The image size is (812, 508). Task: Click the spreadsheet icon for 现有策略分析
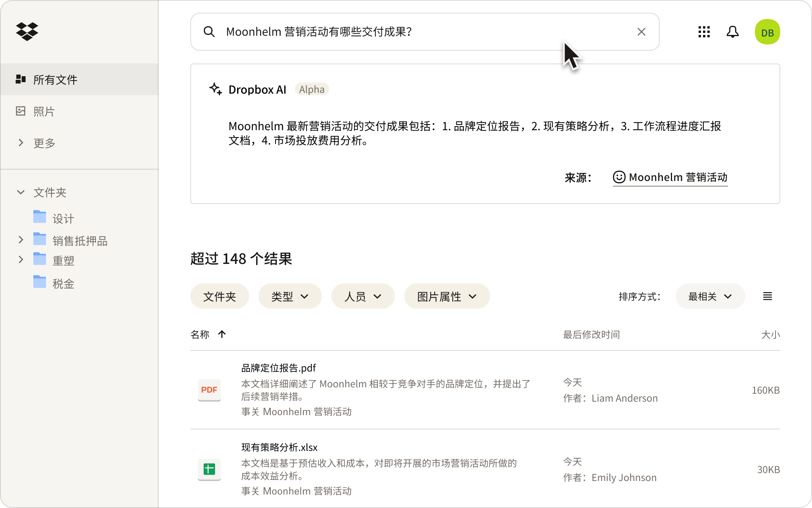point(209,469)
